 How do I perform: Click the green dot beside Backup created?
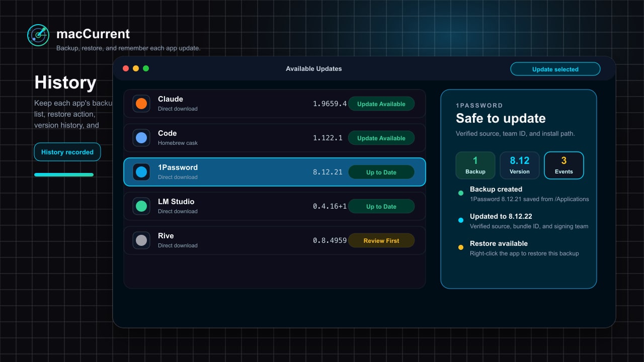click(461, 193)
